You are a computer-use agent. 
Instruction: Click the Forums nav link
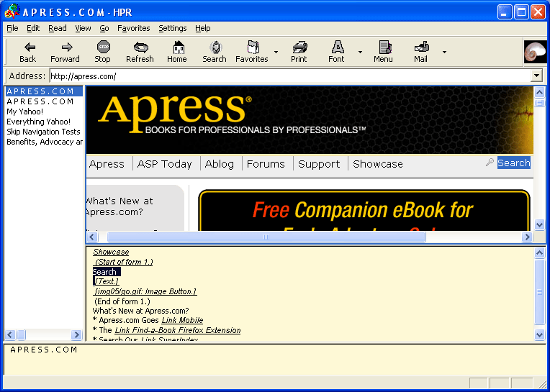tap(266, 164)
